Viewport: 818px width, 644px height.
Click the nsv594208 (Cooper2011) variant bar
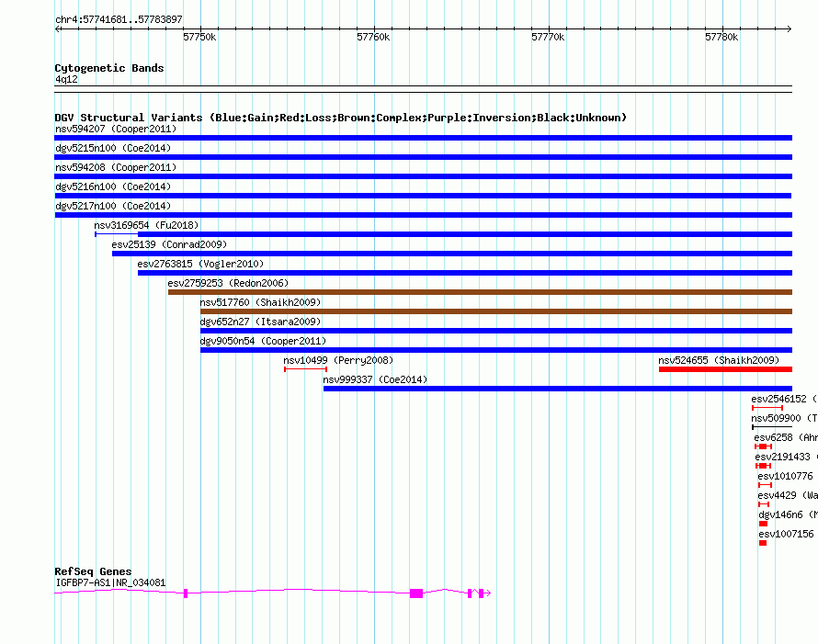pyautogui.click(x=423, y=176)
